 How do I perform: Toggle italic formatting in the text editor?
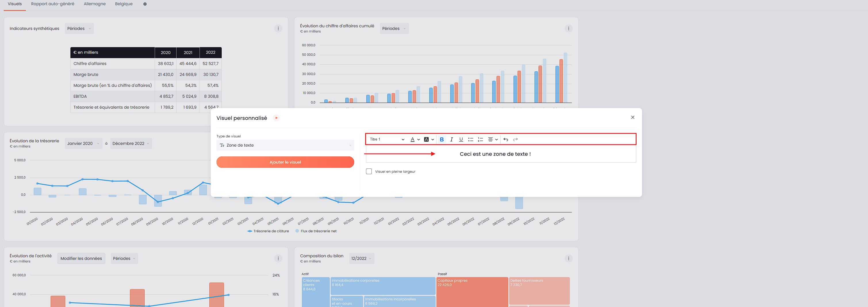pyautogui.click(x=451, y=139)
